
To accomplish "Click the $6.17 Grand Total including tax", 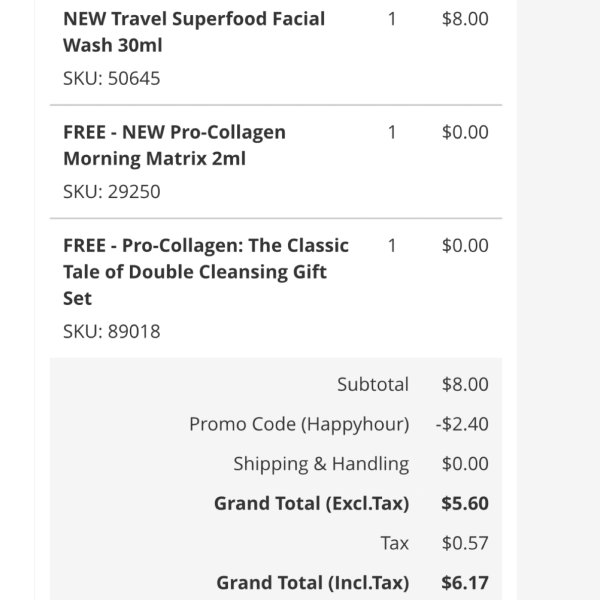I will [x=465, y=583].
